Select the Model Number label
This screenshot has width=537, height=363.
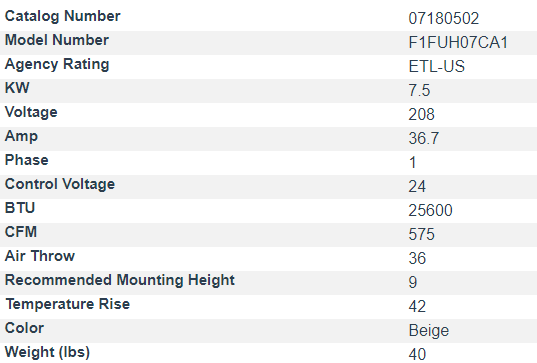57,40
